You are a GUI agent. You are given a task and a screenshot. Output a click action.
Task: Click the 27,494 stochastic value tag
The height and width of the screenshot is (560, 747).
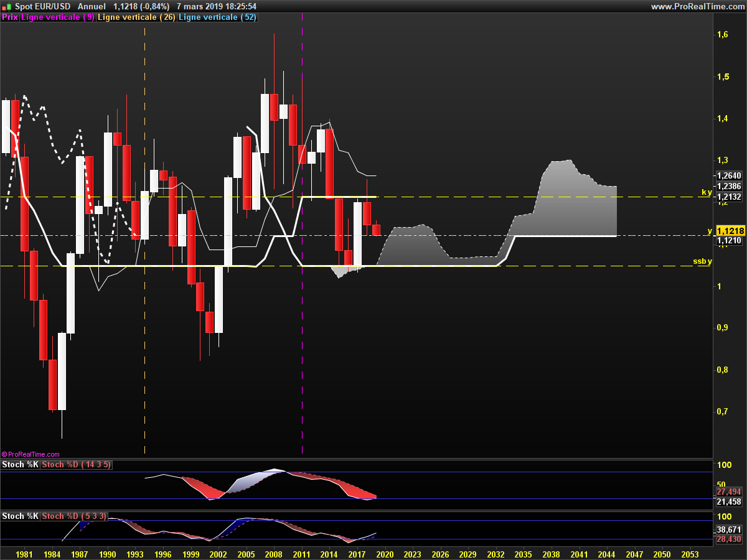[729, 492]
